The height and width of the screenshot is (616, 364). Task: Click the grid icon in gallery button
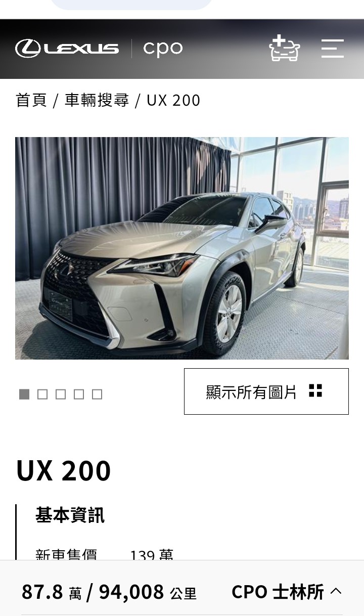(315, 390)
